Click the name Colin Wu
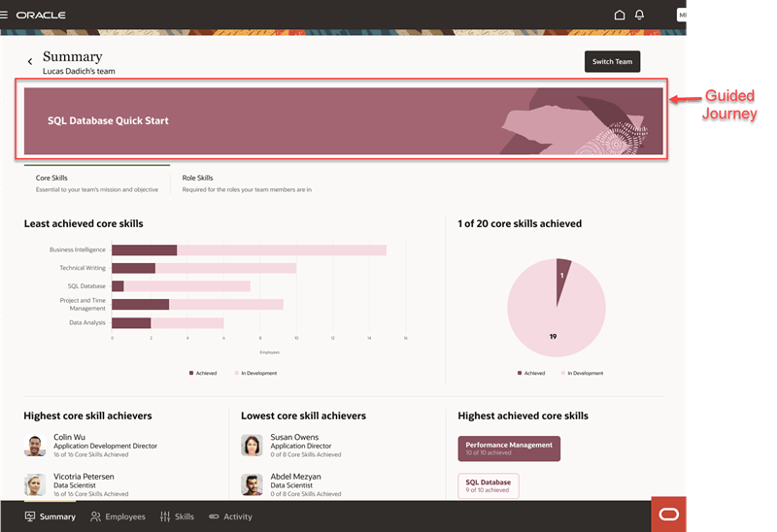 (69, 437)
